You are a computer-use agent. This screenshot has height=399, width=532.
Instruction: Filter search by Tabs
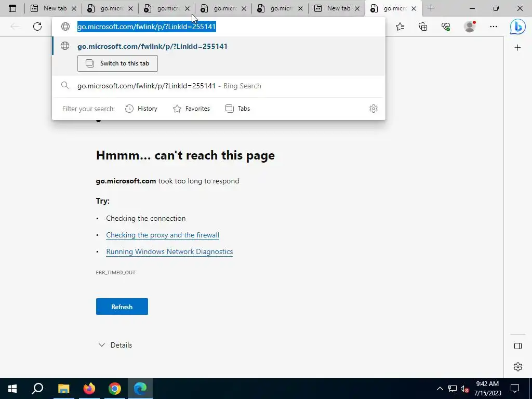[237, 109]
